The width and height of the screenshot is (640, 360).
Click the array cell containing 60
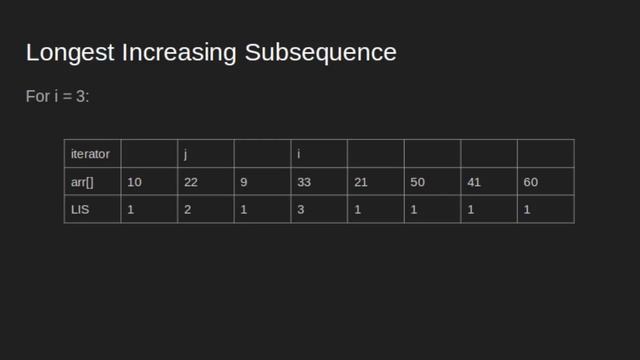546,181
